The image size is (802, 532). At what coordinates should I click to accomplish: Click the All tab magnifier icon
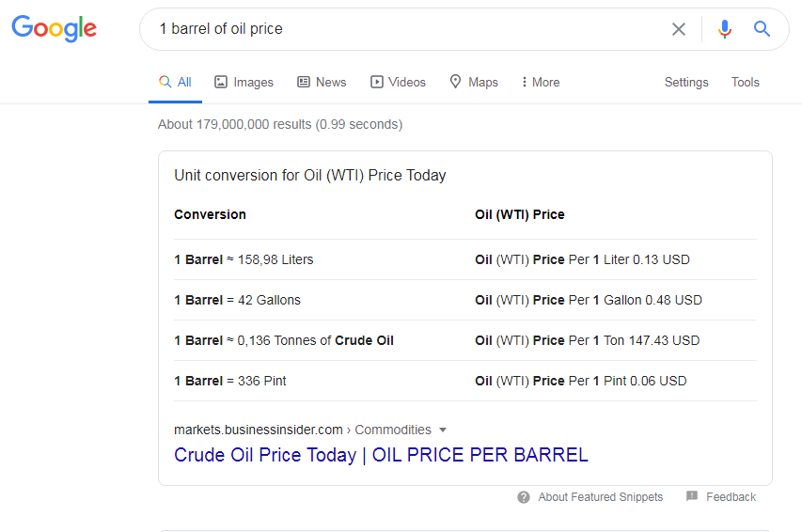point(165,82)
